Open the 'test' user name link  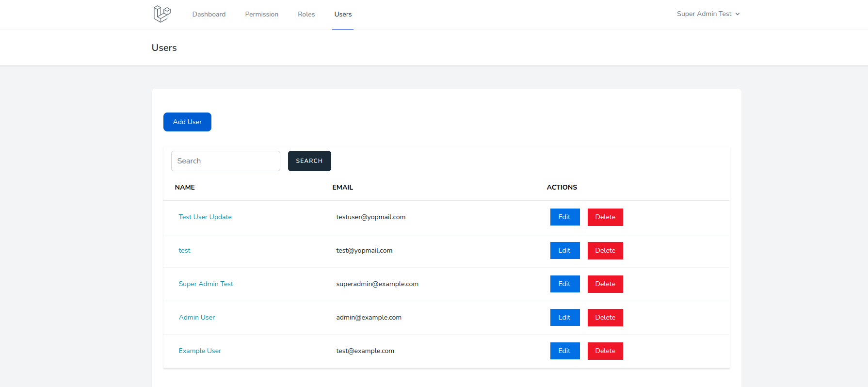(x=184, y=251)
